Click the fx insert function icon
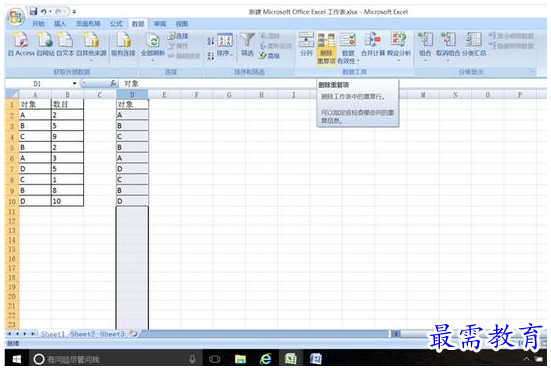This screenshot has height=368, width=551. (113, 84)
